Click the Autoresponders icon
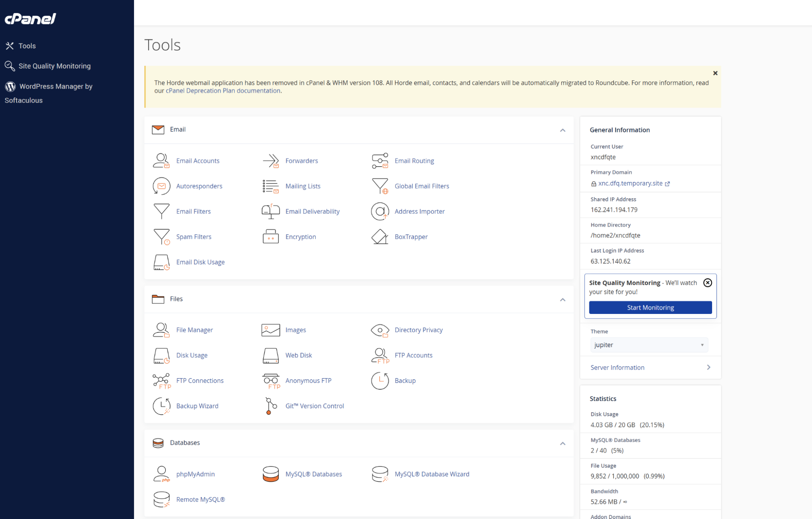 (x=161, y=186)
